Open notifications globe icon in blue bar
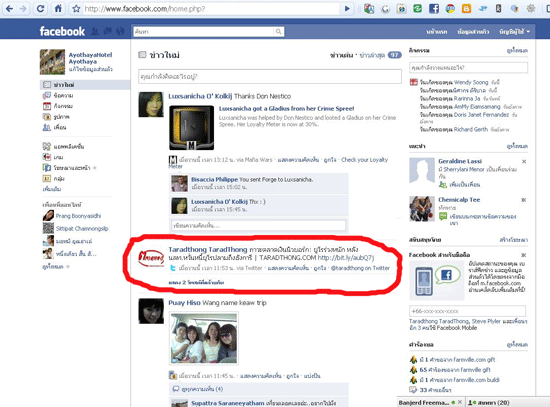This screenshot has width=550, height=407. pos(120,31)
